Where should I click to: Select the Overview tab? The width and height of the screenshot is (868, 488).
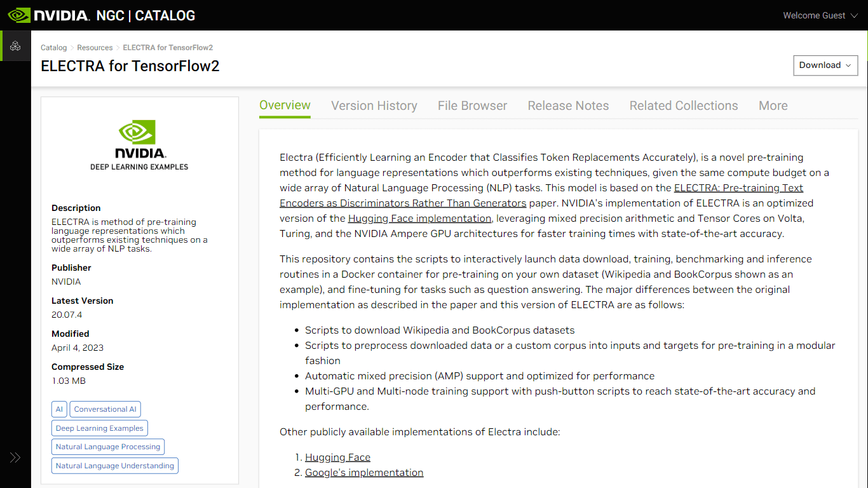click(285, 105)
